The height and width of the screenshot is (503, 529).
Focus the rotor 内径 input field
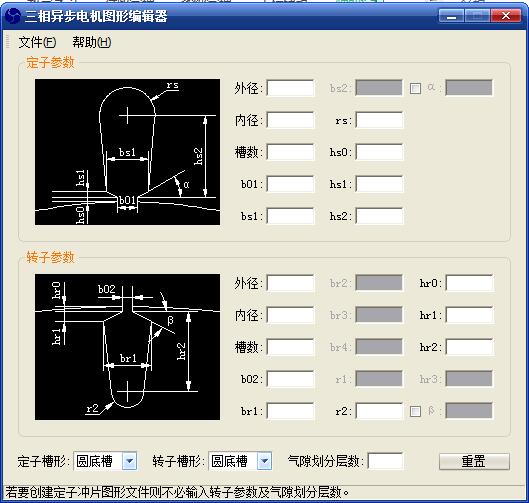(x=290, y=315)
